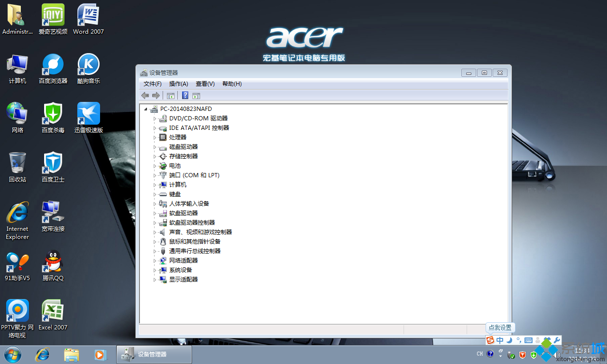Screen dimensions: 607x364
Task: Click the Back navigation arrow in Device Manager
Action: (145, 95)
